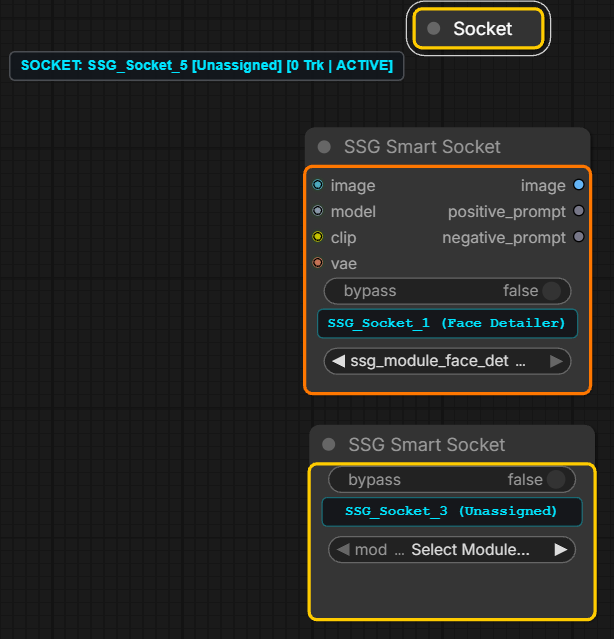This screenshot has width=614, height=639.
Task: Click the vae input label
Action: 344,264
